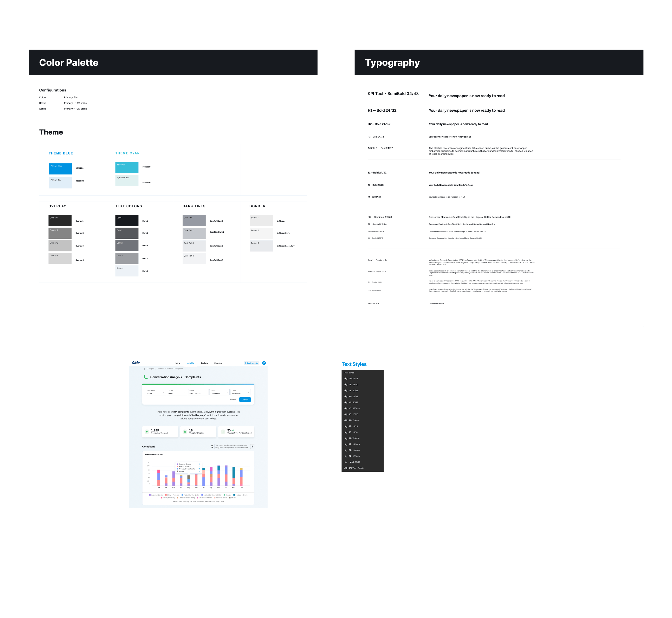The height and width of the screenshot is (618, 672).
Task: Select the lightTintCyan swatch
Action: pyautogui.click(x=127, y=180)
